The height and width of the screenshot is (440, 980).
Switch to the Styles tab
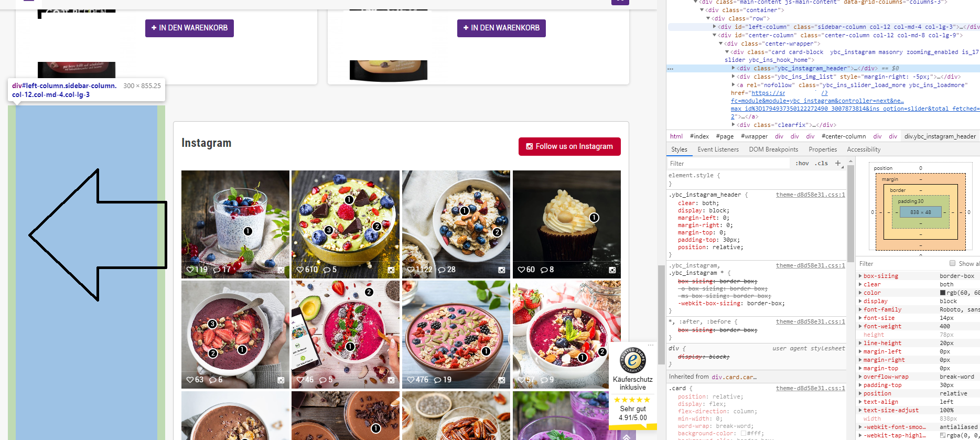pos(679,149)
